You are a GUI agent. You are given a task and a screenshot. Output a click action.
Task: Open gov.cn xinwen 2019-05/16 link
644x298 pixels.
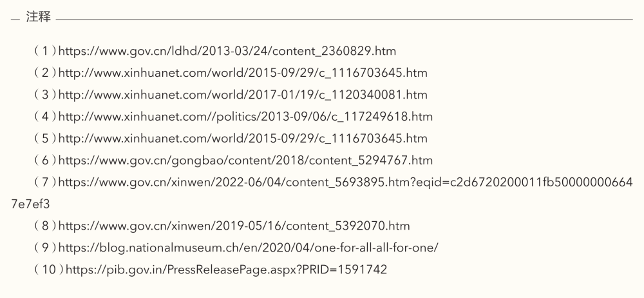click(234, 226)
